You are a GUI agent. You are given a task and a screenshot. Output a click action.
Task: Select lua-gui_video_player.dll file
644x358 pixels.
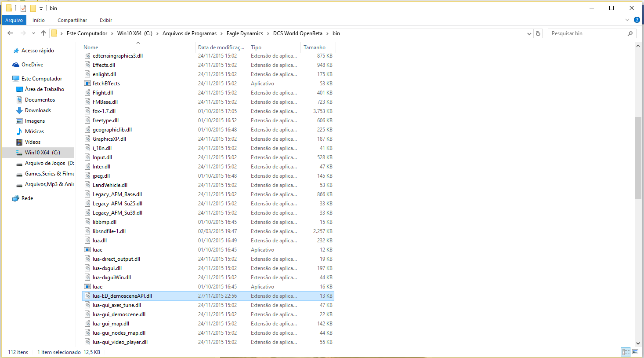(208, 342)
